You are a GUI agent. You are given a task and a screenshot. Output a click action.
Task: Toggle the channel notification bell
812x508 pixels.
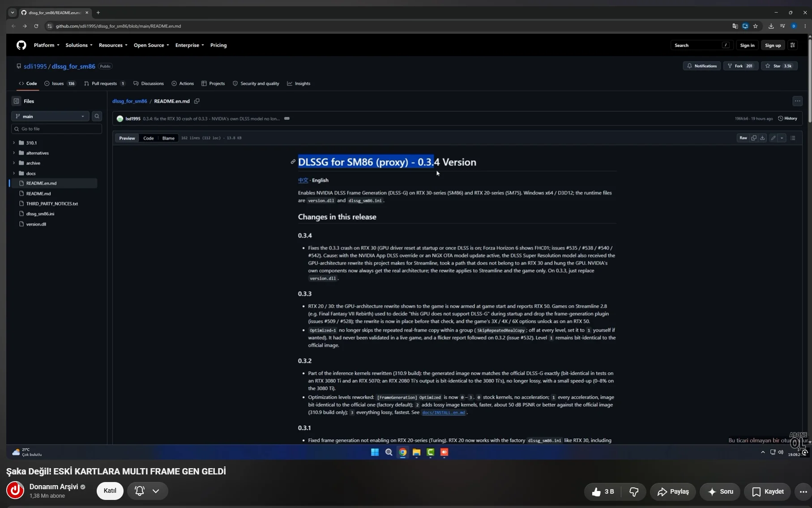click(x=140, y=491)
